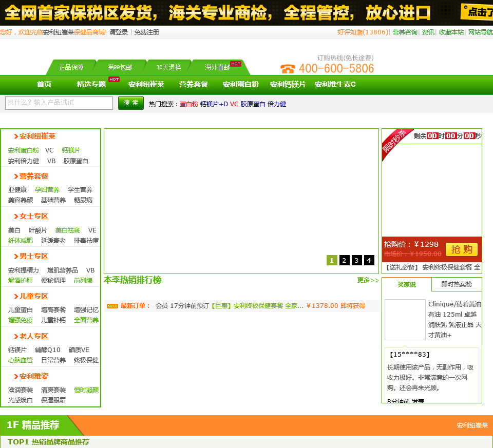The image size is (493, 448).
Task: Open the 心脑血管 sidebar link
Action: click(x=21, y=360)
